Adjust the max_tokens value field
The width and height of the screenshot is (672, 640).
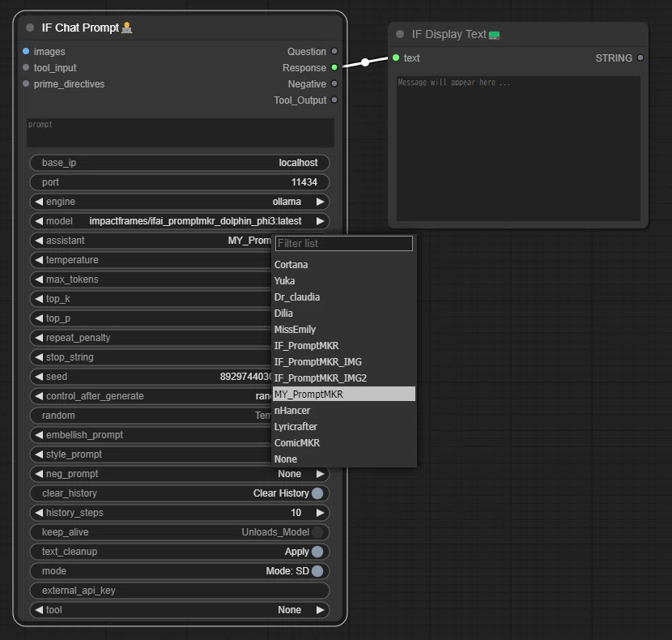(150, 279)
